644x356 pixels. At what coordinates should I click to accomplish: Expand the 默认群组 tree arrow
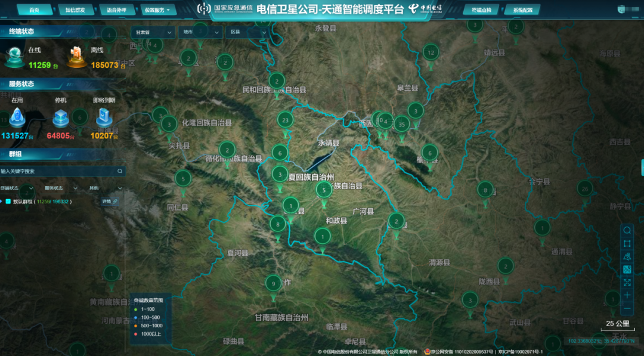click(2, 202)
